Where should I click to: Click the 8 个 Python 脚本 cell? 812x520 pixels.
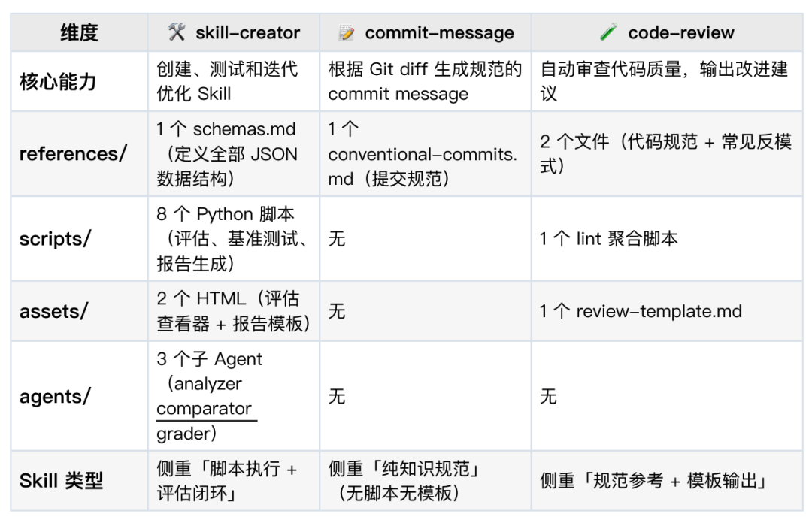[x=234, y=238]
